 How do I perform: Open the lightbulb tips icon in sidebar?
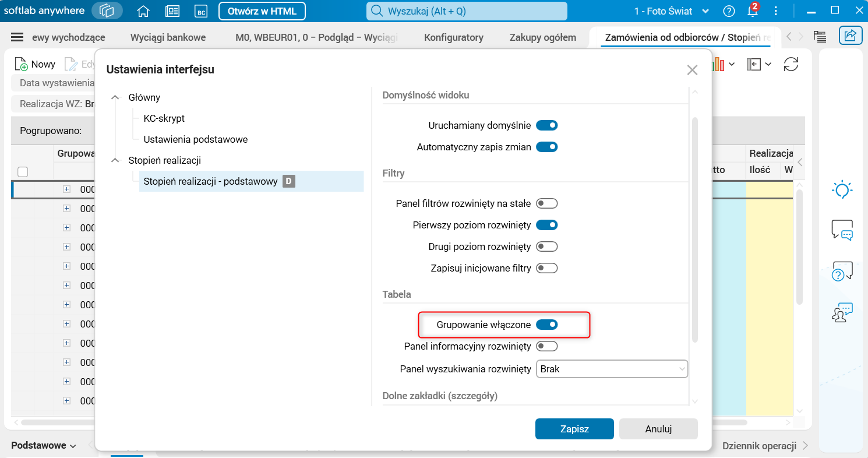pyautogui.click(x=842, y=191)
